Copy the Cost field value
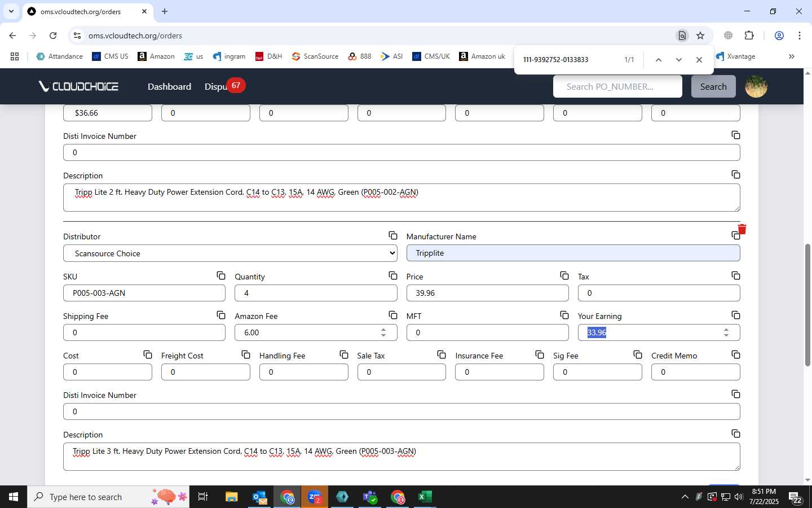 [x=148, y=354]
